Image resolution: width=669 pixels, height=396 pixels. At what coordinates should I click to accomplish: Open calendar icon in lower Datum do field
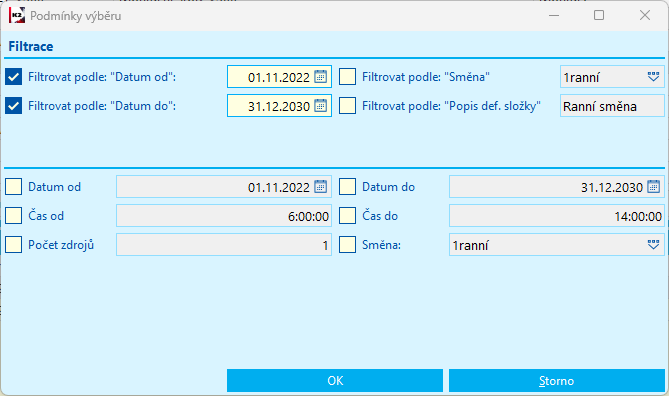pyautogui.click(x=653, y=186)
